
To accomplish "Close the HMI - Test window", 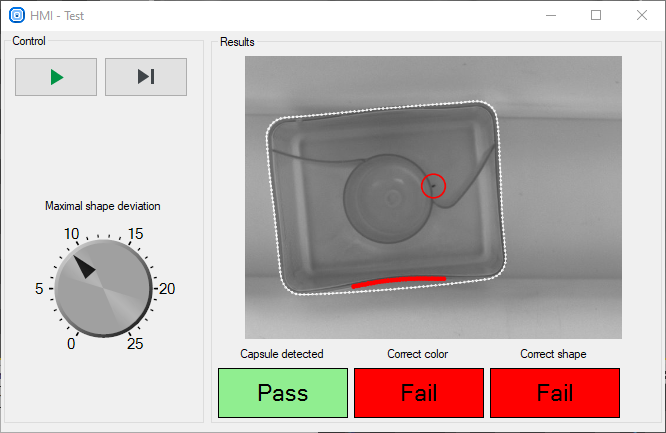I will coord(642,15).
